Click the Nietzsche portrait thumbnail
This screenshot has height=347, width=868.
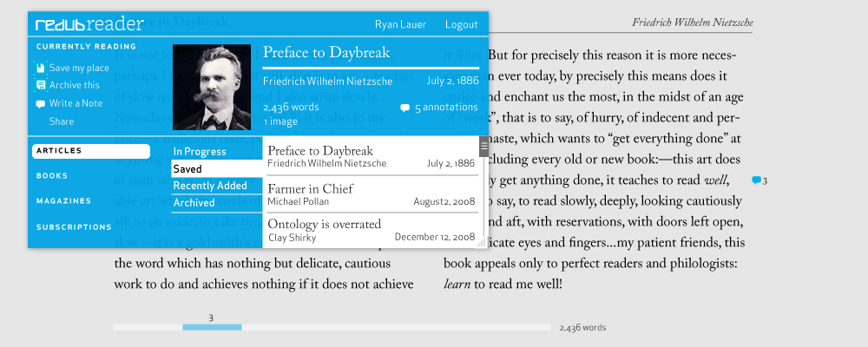(212, 88)
